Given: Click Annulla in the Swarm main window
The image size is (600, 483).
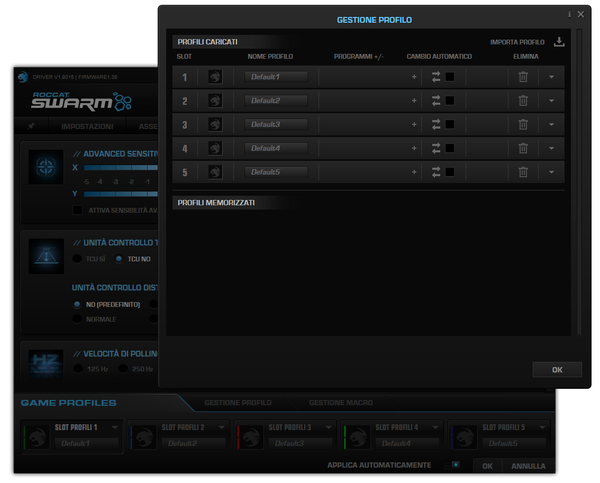Looking at the screenshot, I should click(x=528, y=466).
